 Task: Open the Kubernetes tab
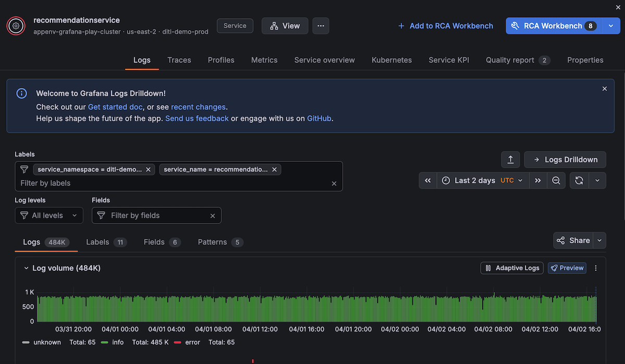click(x=392, y=60)
